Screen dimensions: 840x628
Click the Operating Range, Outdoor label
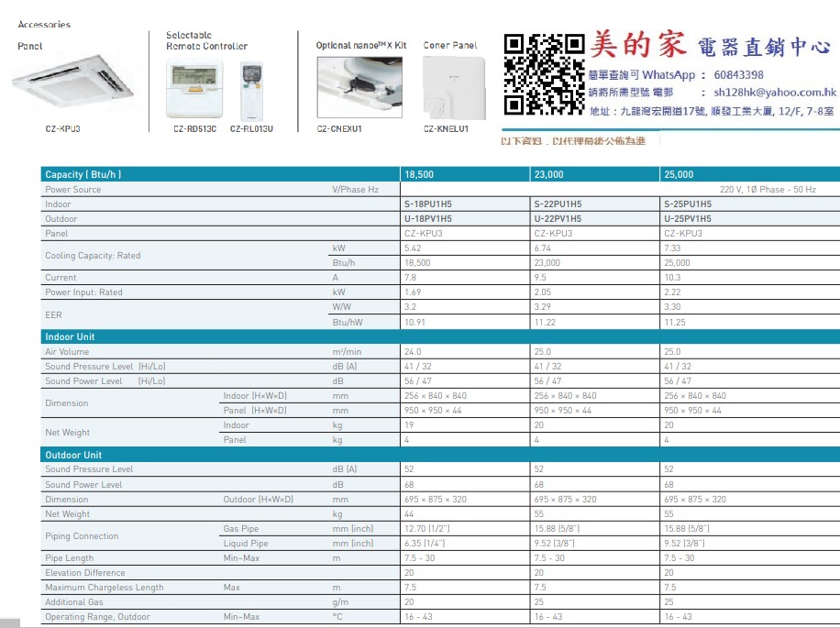click(x=97, y=617)
